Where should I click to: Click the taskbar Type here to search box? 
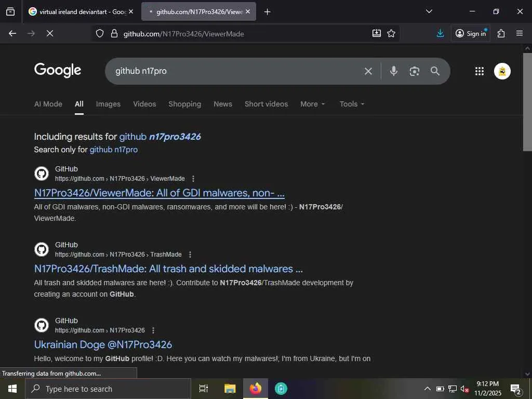pyautogui.click(x=108, y=389)
